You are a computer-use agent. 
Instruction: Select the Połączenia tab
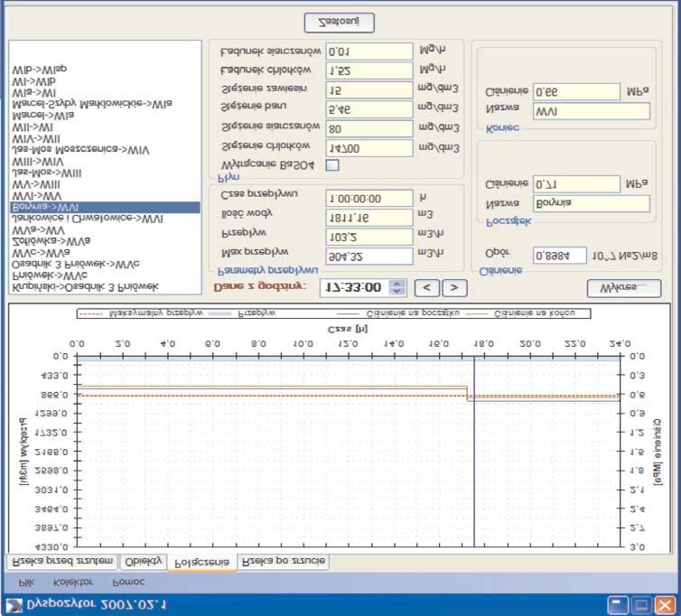coord(202,562)
